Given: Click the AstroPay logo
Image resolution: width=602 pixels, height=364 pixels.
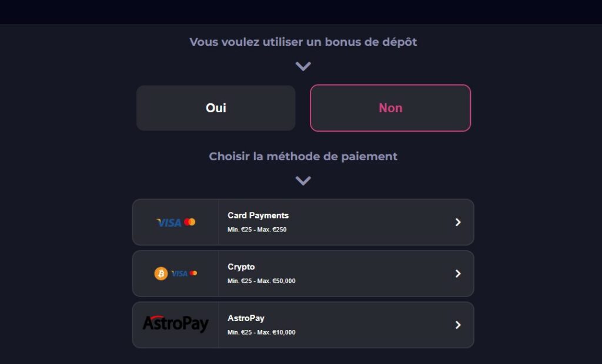Looking at the screenshot, I should click(175, 323).
